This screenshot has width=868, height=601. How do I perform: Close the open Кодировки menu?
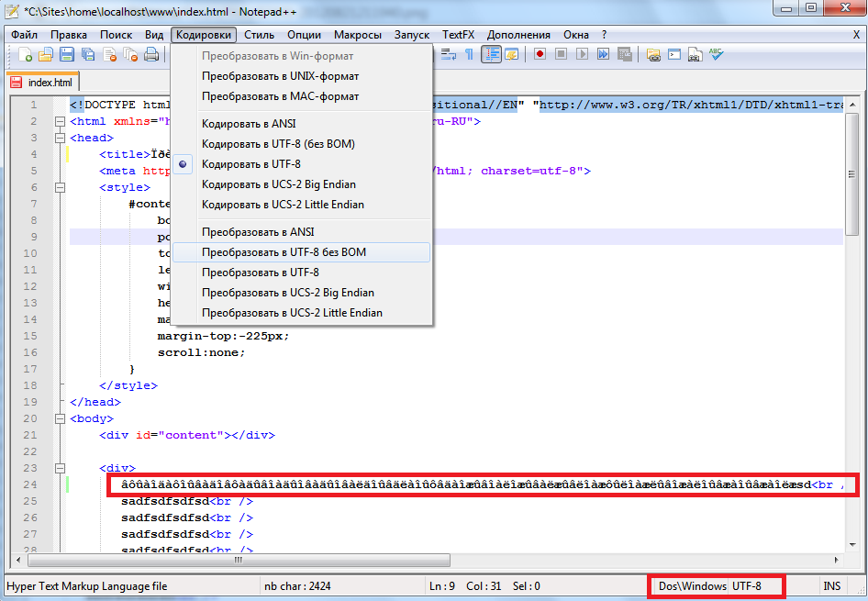(x=204, y=35)
